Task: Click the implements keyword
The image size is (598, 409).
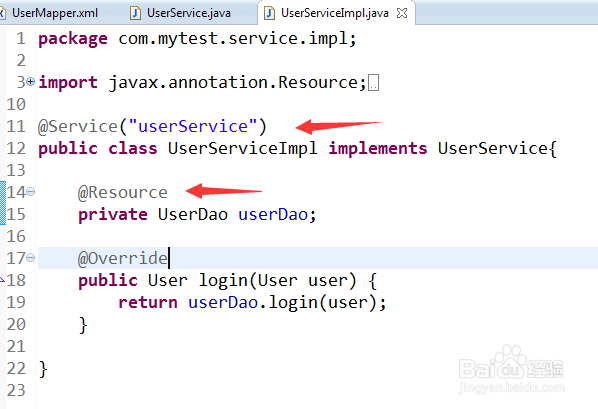Action: pyautogui.click(x=378, y=148)
